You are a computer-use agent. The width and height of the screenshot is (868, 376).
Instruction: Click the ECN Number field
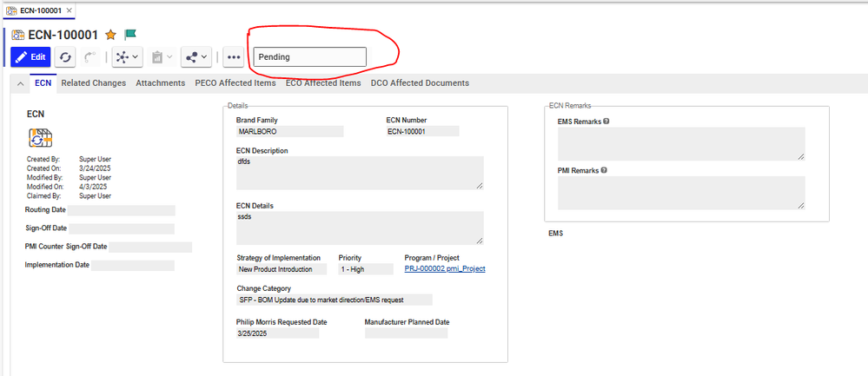(422, 132)
